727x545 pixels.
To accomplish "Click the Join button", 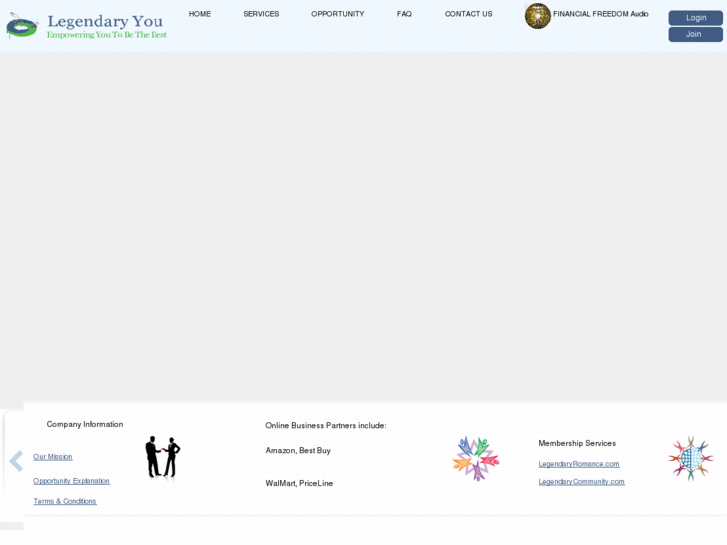I will [x=695, y=34].
